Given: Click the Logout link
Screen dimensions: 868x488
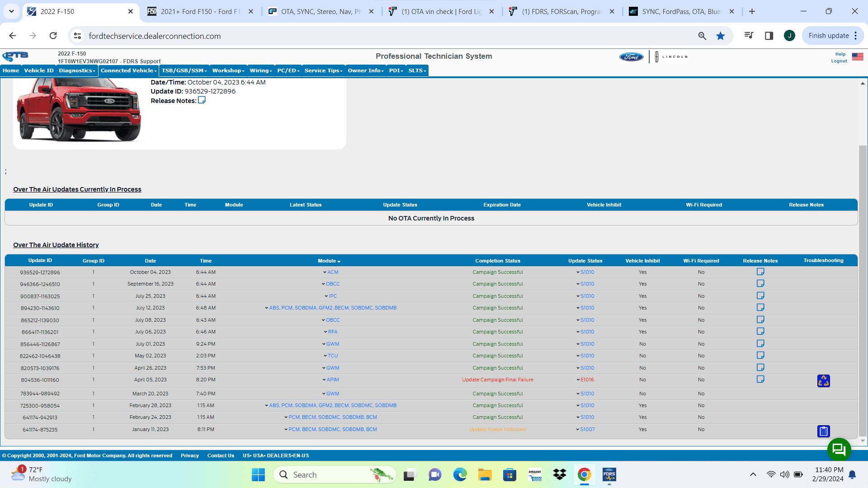Looking at the screenshot, I should [839, 61].
